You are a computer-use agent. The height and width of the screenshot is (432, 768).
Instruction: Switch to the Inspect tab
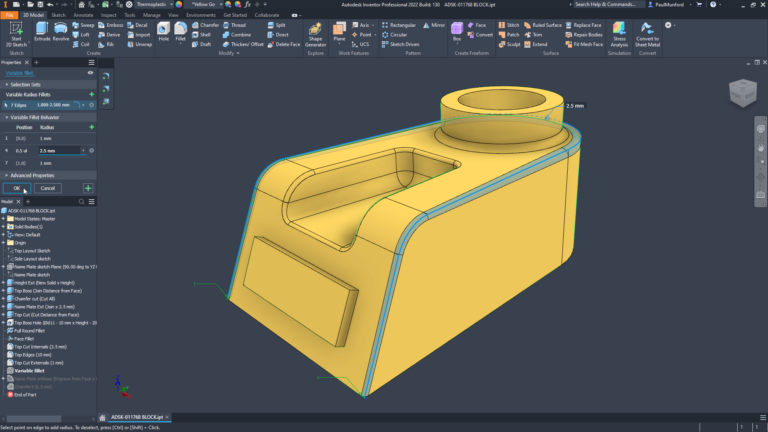coord(109,15)
